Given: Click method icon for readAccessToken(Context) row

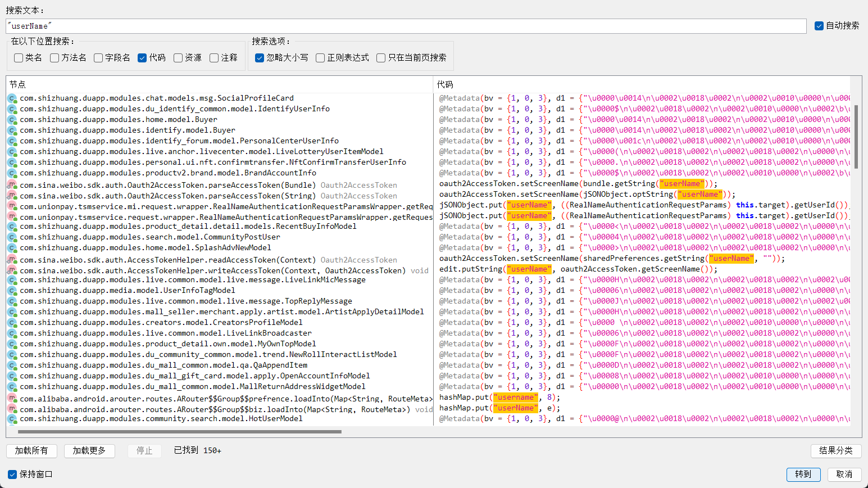Looking at the screenshot, I should 12,260.
